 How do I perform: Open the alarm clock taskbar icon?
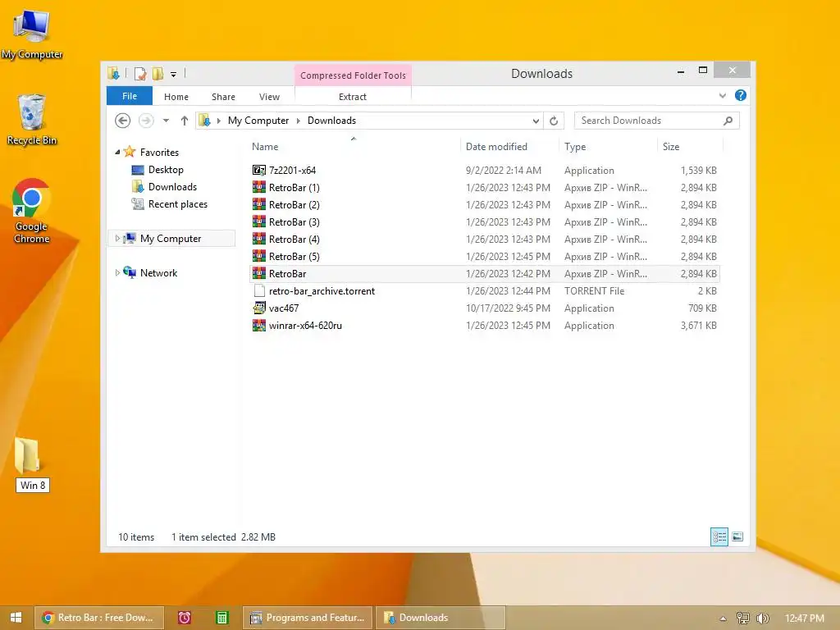(x=185, y=618)
